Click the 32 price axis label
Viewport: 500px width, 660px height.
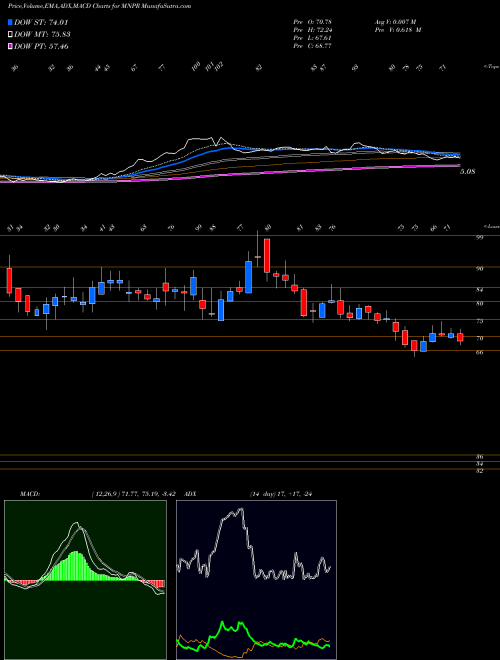point(479,471)
